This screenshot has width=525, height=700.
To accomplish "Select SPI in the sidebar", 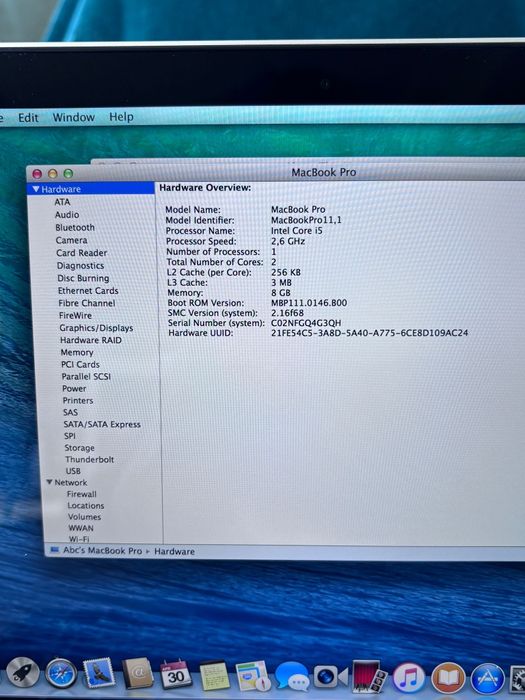I will pyautogui.click(x=70, y=436).
